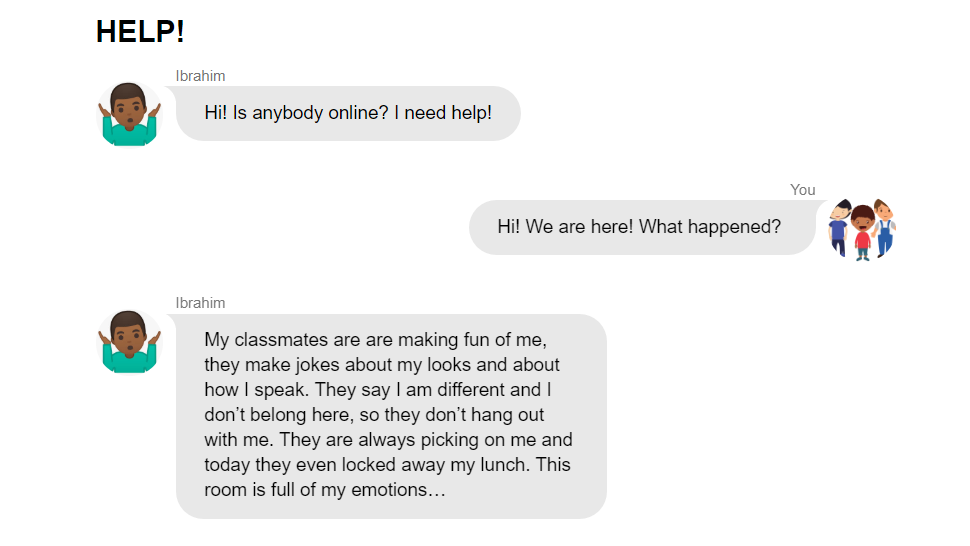This screenshot has width=970, height=546.
Task: Select the 'We are here!' reply bubble
Action: coord(641,227)
